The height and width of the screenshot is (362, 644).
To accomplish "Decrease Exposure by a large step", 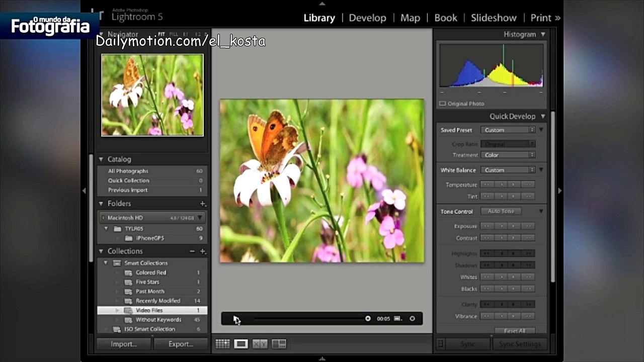I will (487, 226).
